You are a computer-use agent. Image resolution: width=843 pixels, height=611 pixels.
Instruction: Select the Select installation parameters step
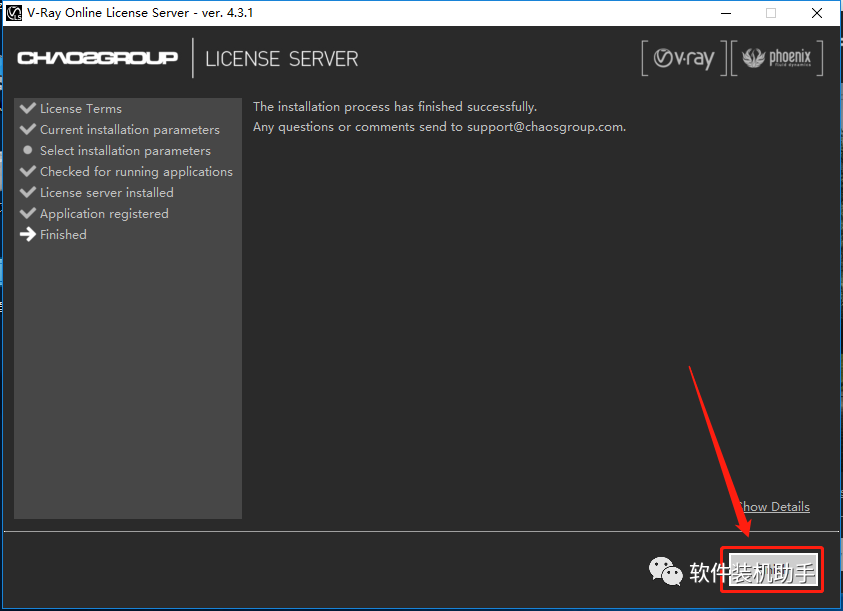[116, 151]
